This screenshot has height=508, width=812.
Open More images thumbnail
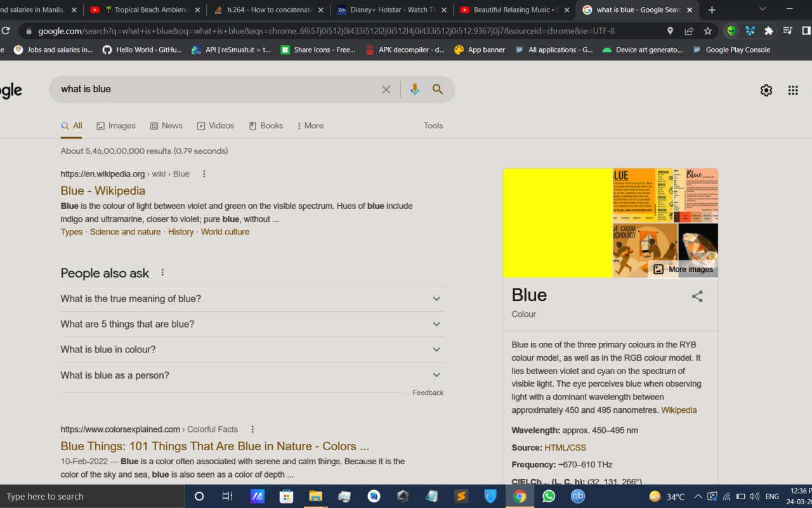click(682, 269)
